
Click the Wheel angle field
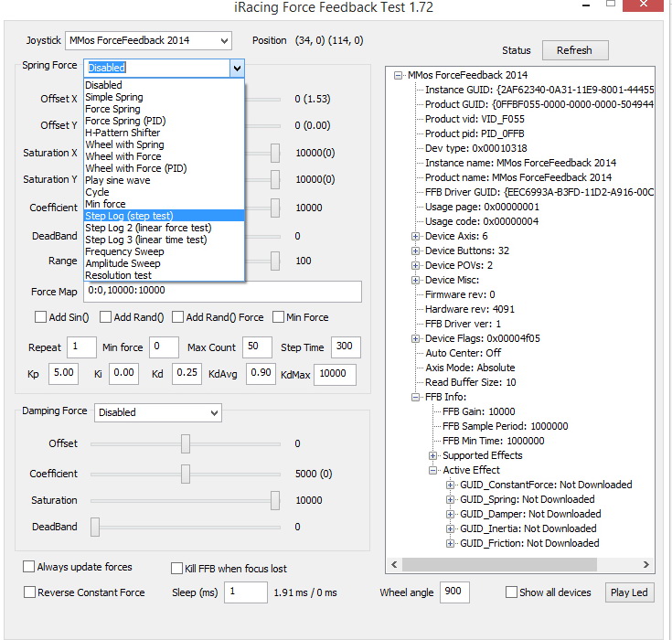454,592
